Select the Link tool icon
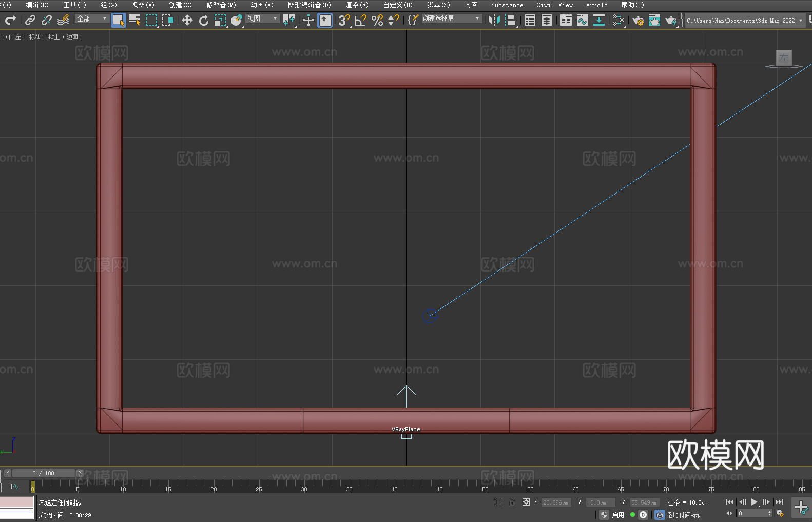 (x=30, y=20)
